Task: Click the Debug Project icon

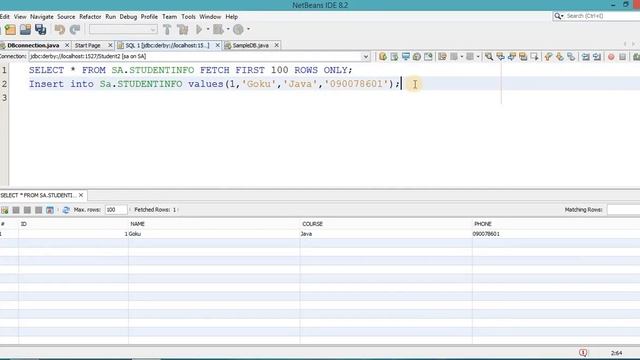Action: coord(218,29)
